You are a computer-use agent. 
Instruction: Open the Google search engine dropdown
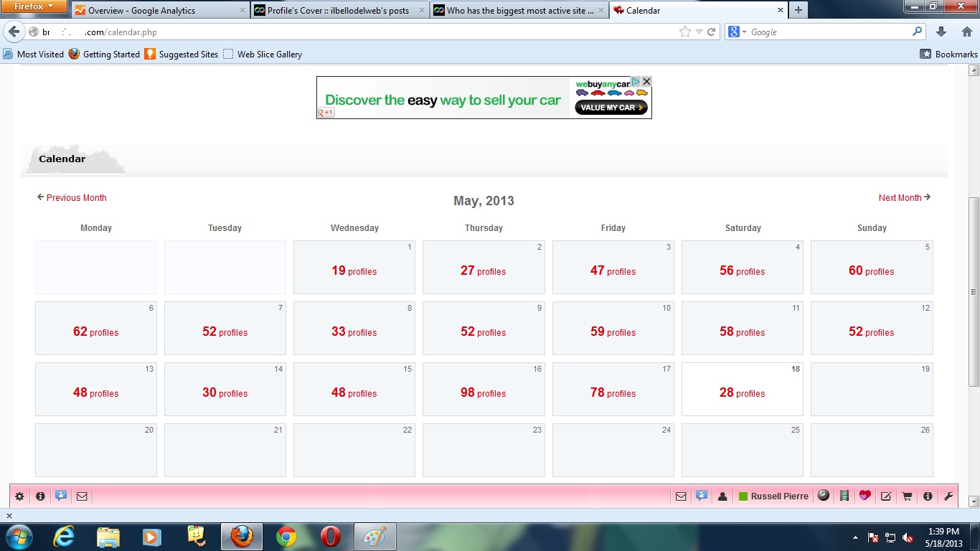point(737,32)
